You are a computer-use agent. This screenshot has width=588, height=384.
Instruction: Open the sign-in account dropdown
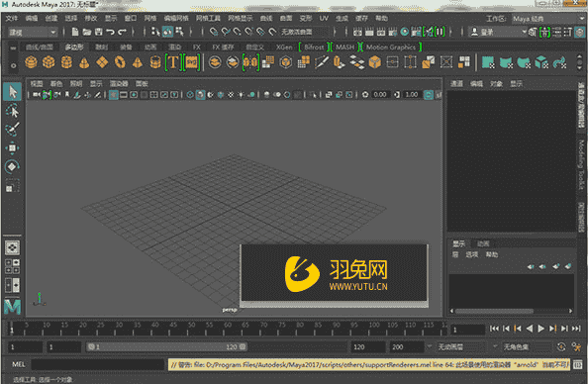[498, 33]
